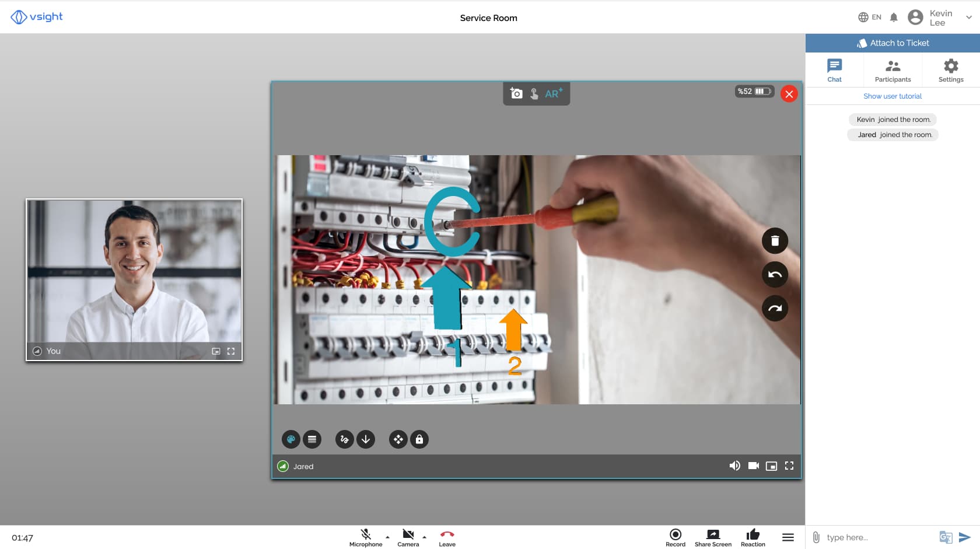Take a snapshot with the camera capture icon
The height and width of the screenshot is (549, 980).
(516, 93)
